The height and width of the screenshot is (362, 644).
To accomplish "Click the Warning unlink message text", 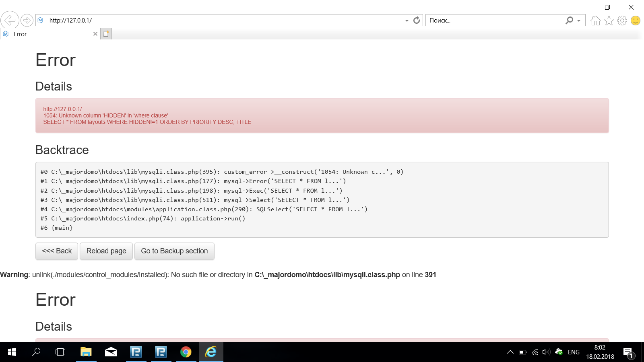I will [x=218, y=275].
